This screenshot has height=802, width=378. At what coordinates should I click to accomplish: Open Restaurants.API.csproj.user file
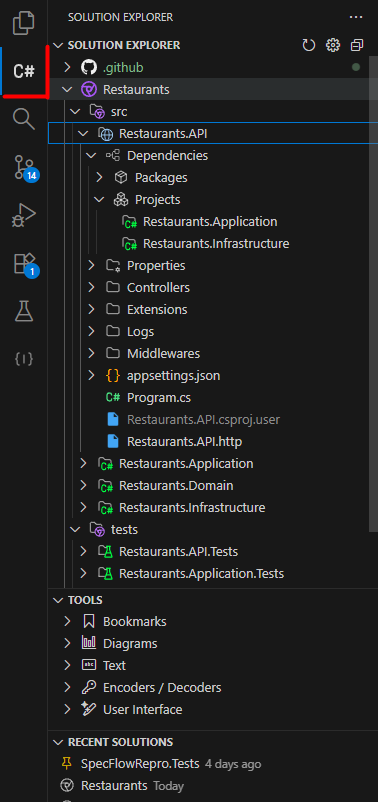click(204, 419)
